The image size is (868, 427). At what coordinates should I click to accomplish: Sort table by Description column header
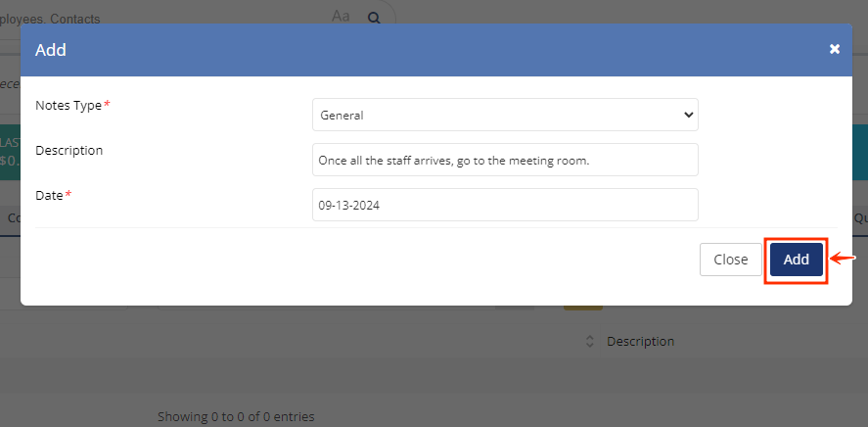coord(641,341)
